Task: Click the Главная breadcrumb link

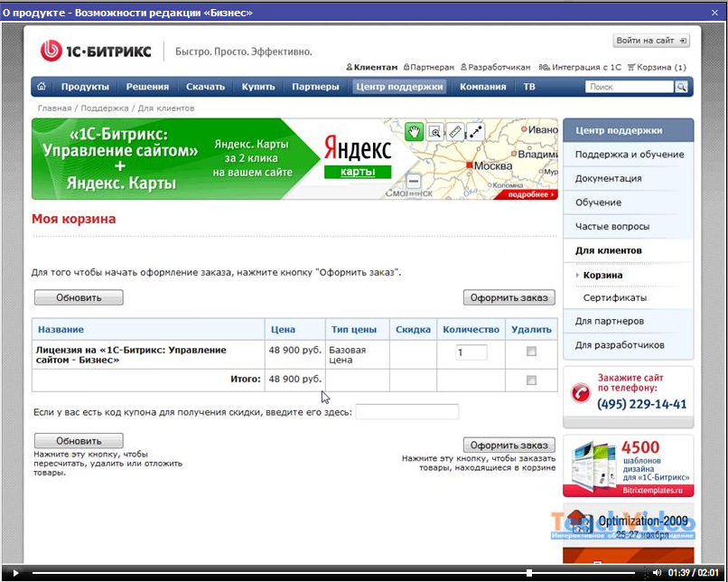Action: tap(55, 108)
